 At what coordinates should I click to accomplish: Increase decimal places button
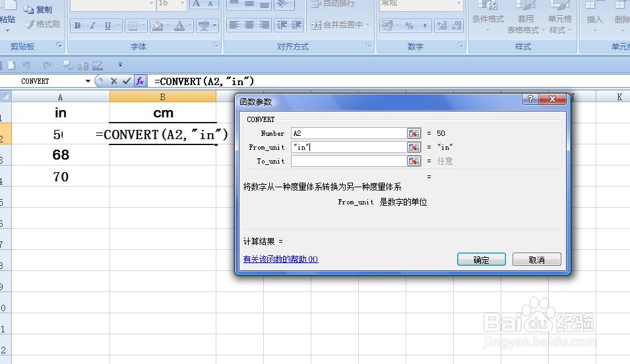point(442,26)
